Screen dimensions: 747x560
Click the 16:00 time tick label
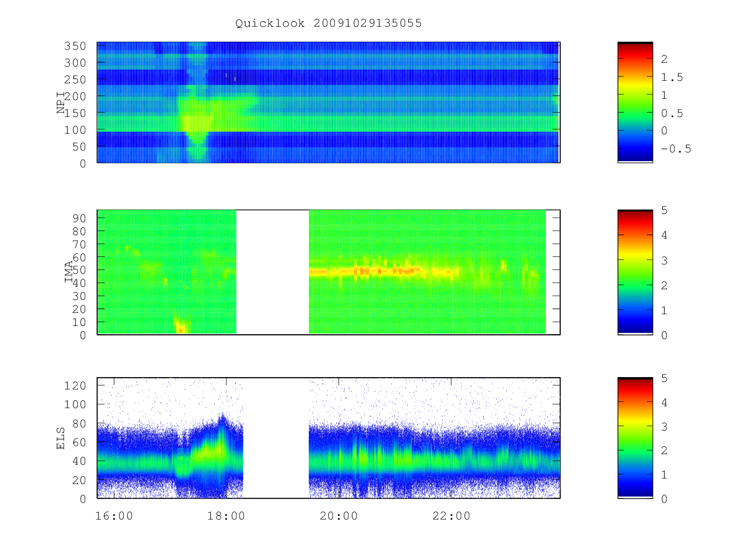[x=114, y=516]
